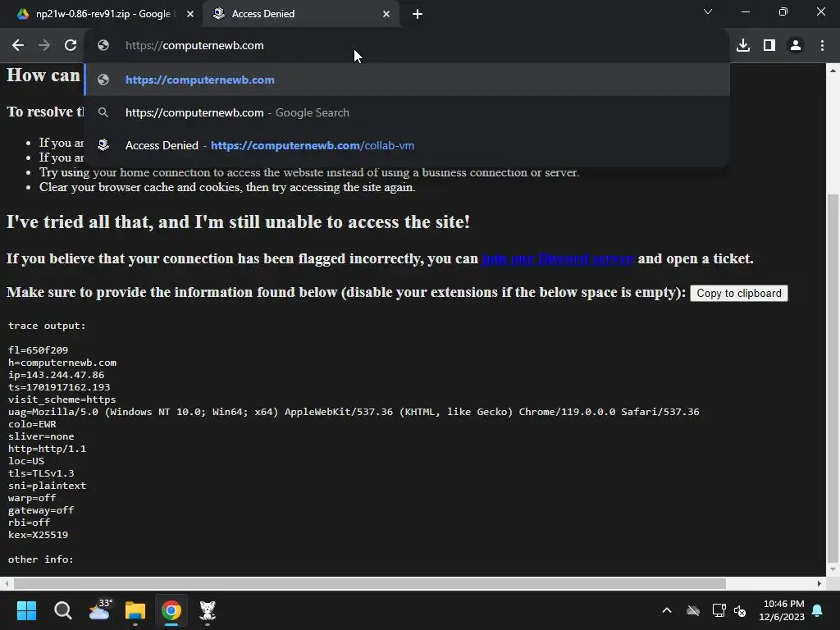Click the "Try using your home connection" bullet

(309, 172)
